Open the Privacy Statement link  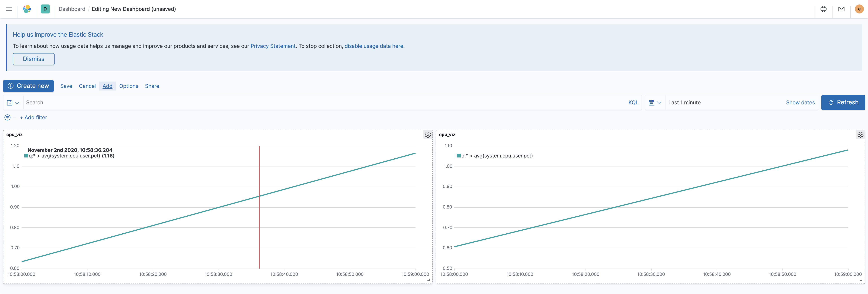coord(273,46)
